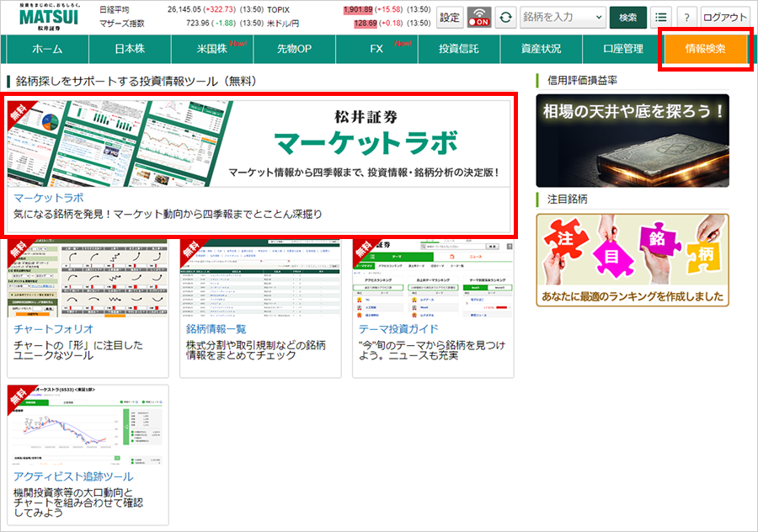
Task: Click the 株式分割や取引規制 description text
Action: (256, 350)
